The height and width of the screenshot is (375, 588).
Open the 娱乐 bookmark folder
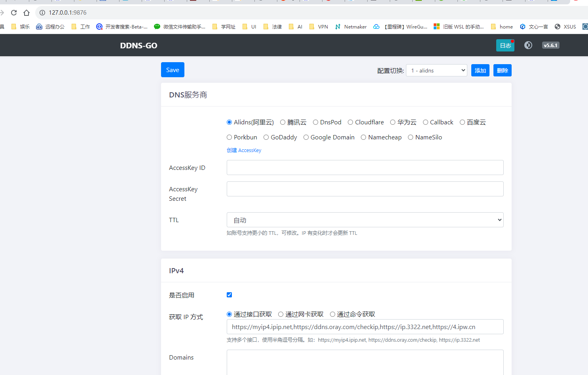tap(21, 27)
